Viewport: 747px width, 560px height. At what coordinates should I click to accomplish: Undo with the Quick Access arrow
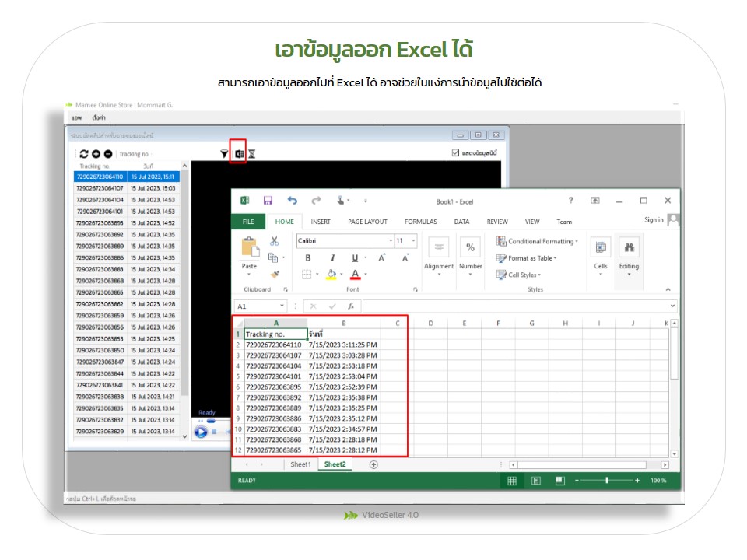pos(292,201)
